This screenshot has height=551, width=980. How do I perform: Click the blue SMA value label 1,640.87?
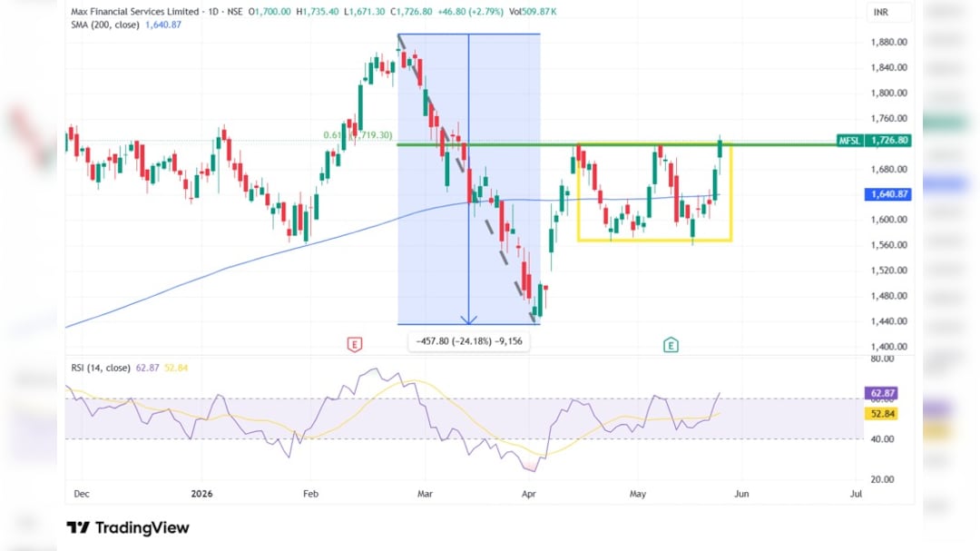(x=887, y=194)
